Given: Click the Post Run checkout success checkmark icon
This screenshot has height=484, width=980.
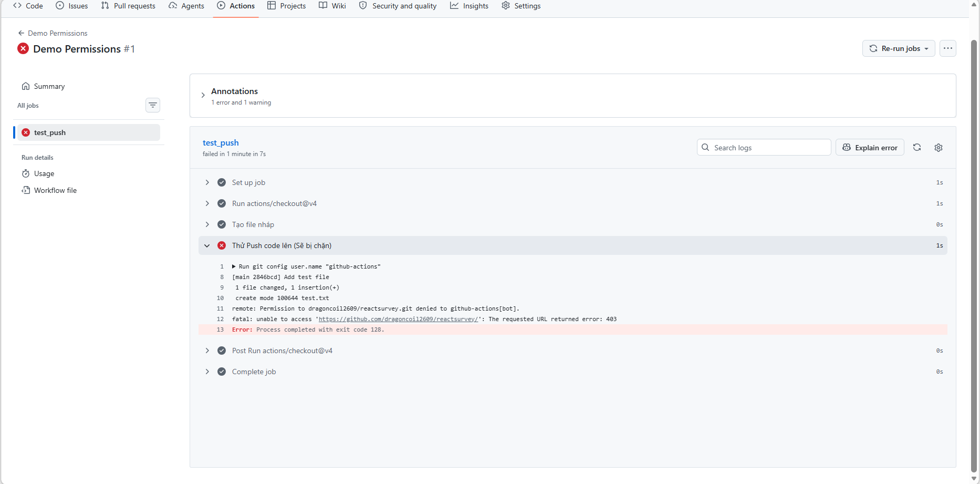Looking at the screenshot, I should pyautogui.click(x=222, y=351).
